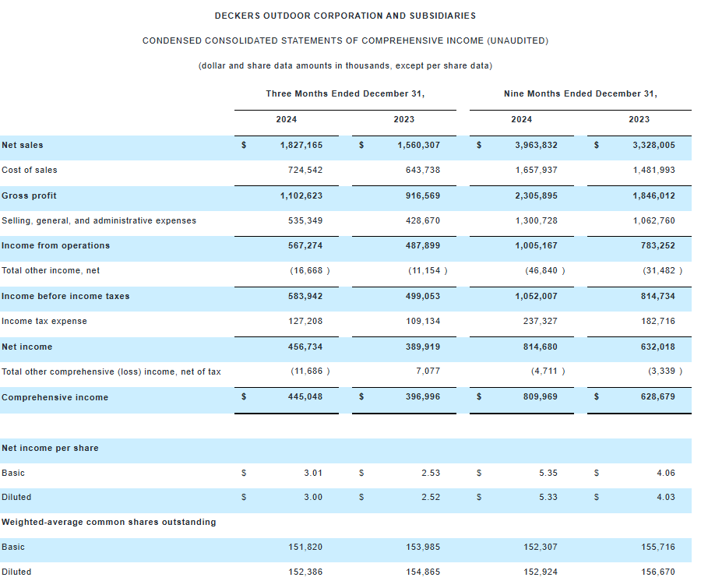Select Cost of sales value 1,481,993
The height and width of the screenshot is (588, 701).
(654, 170)
